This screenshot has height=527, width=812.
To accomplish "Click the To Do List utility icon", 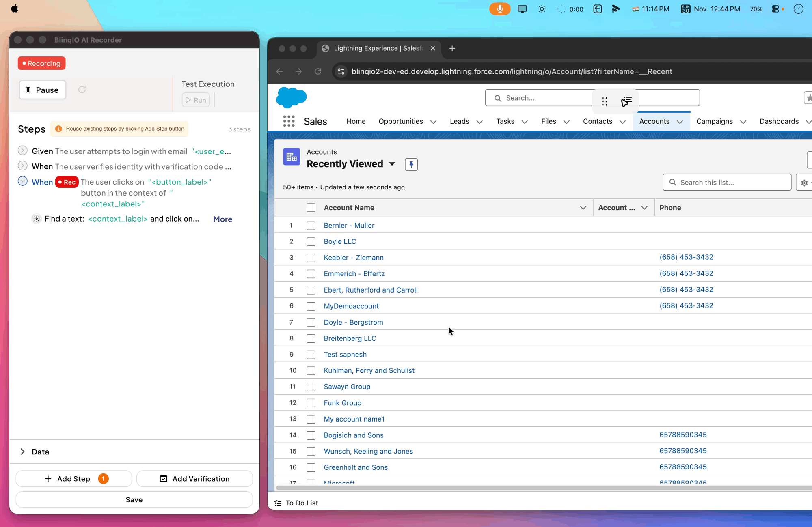I will click(x=278, y=503).
